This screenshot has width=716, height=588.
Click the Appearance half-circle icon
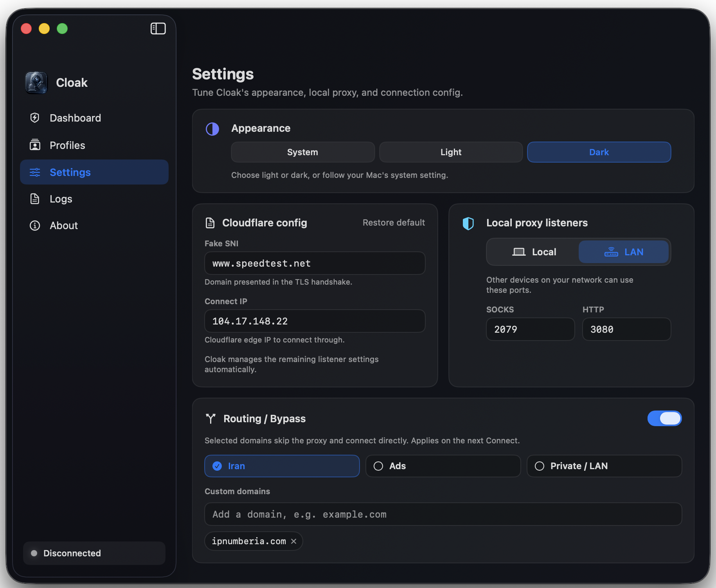click(212, 129)
